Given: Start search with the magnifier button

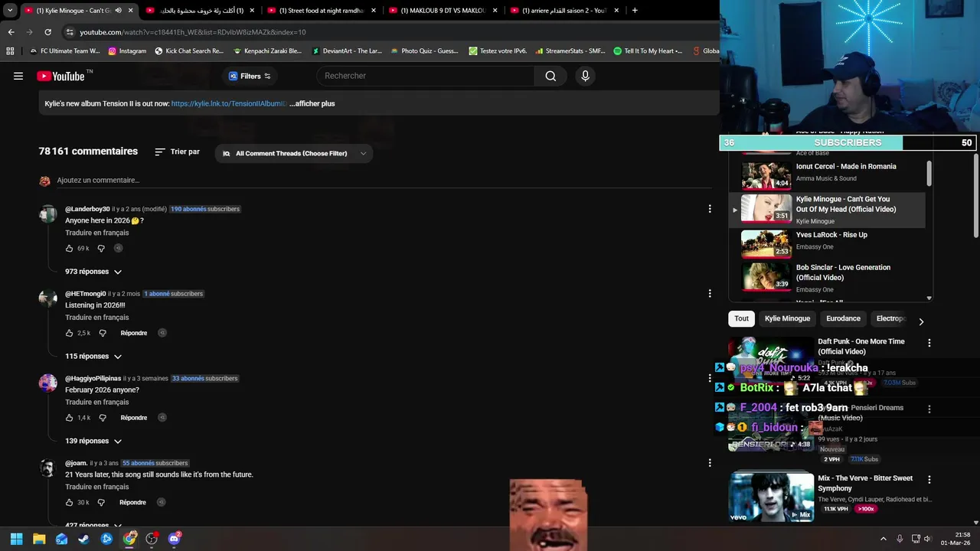Looking at the screenshot, I should click(x=550, y=76).
